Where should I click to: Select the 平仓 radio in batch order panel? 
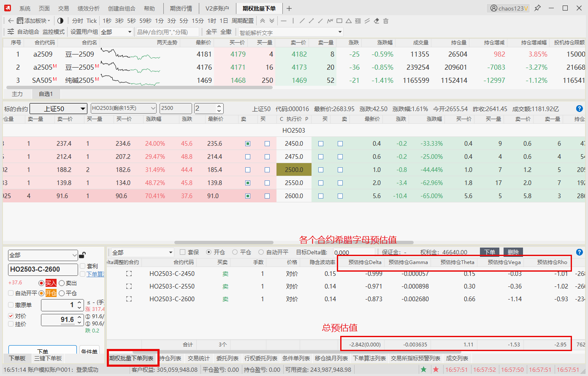[x=235, y=252]
